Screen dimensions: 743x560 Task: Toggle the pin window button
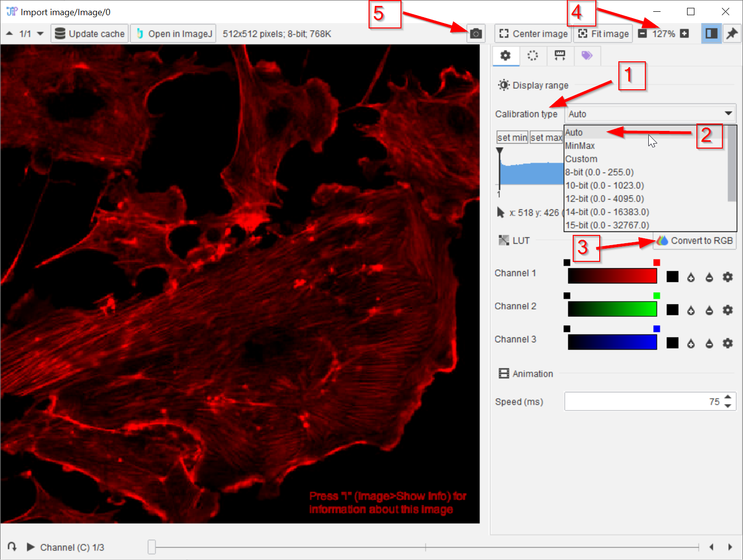[732, 33]
